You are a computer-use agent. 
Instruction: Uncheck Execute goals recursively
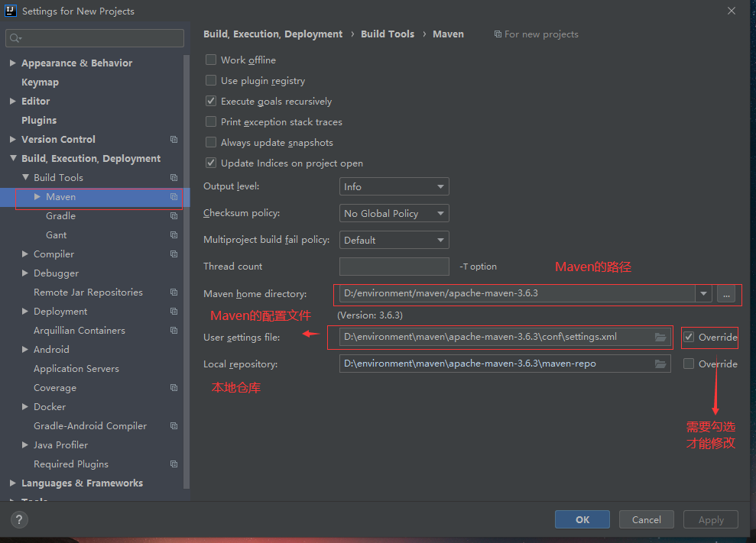pyautogui.click(x=211, y=101)
